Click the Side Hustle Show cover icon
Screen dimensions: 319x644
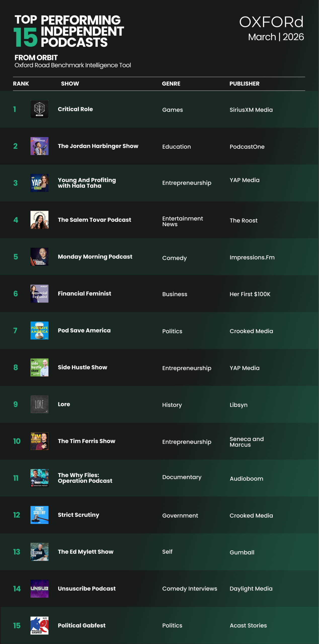39,367
